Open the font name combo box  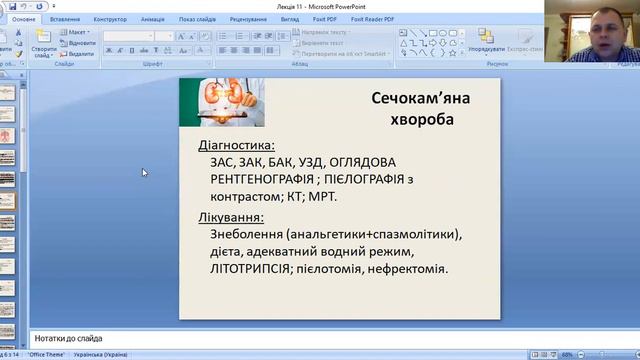coord(129,36)
